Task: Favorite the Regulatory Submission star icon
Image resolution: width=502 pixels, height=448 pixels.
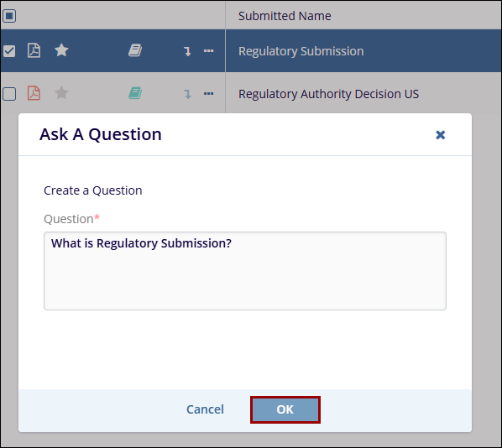Action: click(61, 50)
